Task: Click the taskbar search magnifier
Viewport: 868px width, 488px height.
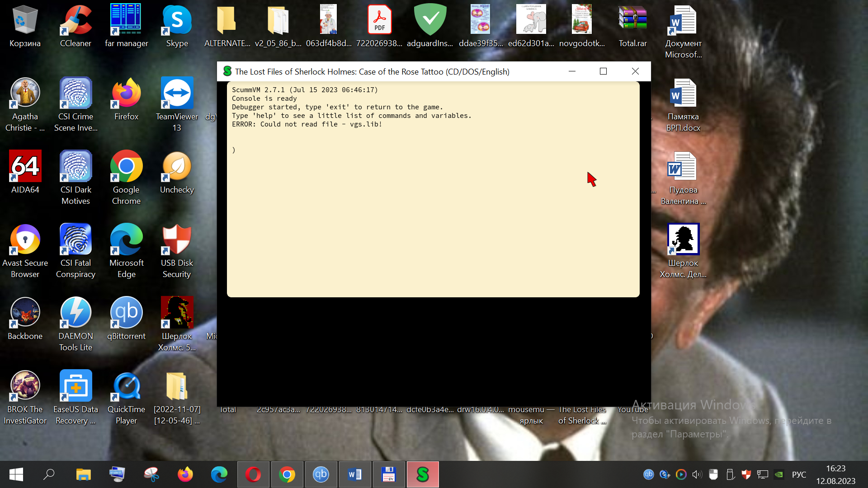Action: (49, 474)
